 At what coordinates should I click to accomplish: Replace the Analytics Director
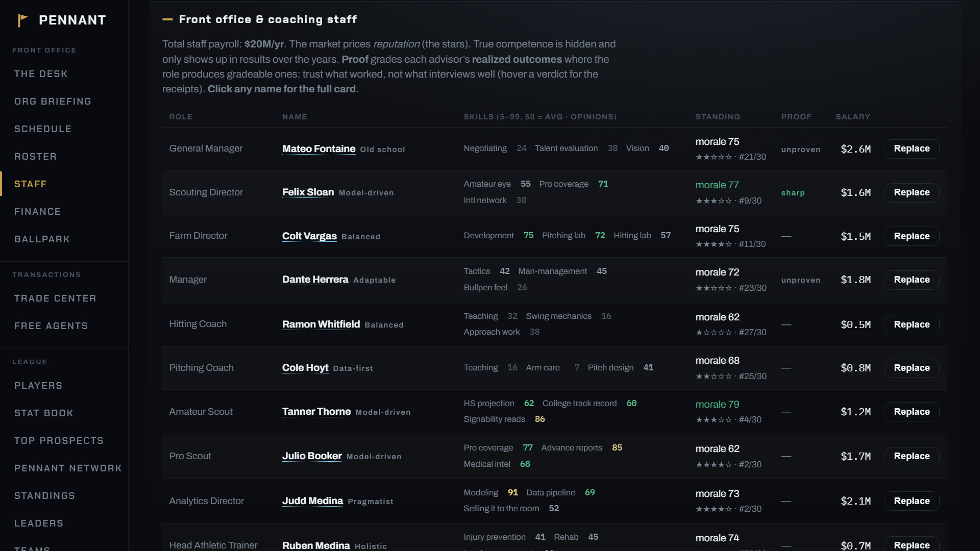pos(912,501)
